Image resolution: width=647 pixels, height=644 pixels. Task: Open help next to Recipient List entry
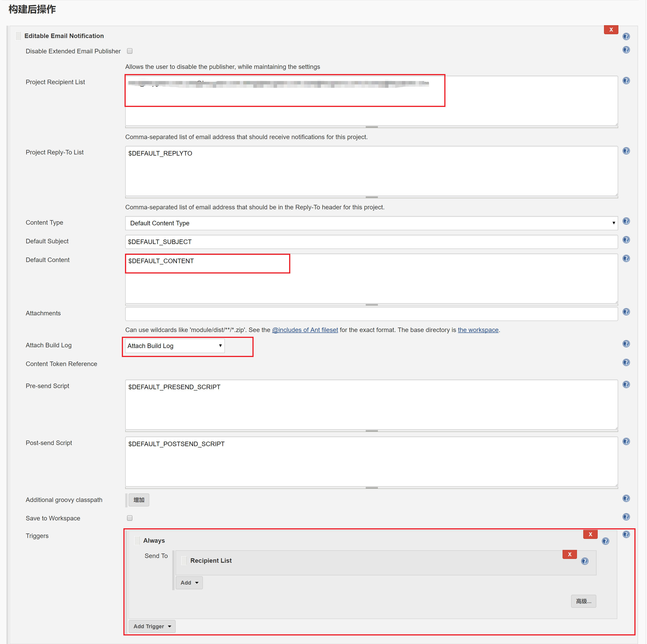point(585,561)
